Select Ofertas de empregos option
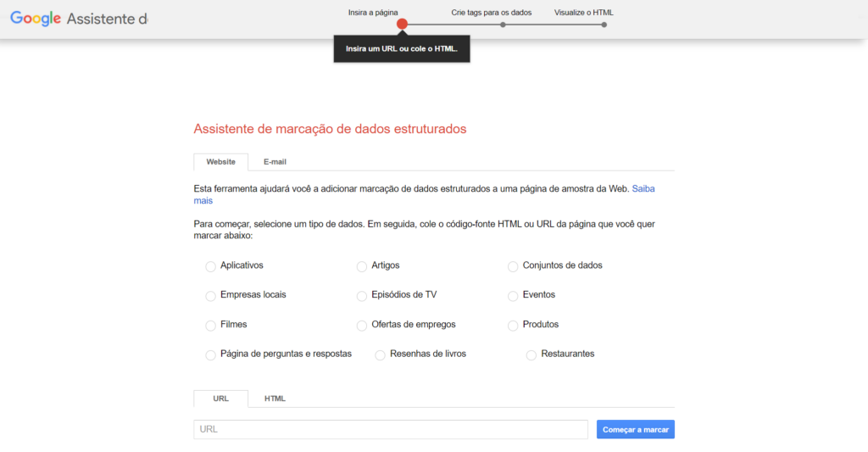This screenshot has width=868, height=452. 362,326
